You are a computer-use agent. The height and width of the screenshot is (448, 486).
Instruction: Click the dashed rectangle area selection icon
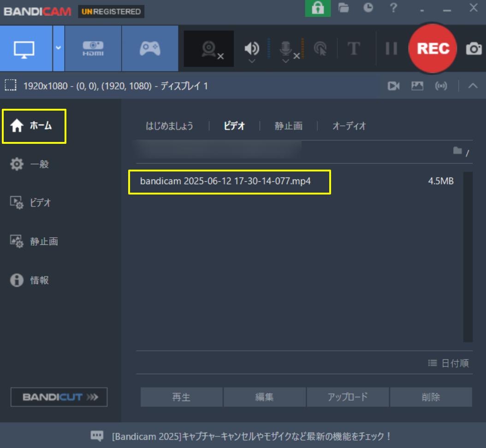pyautogui.click(x=11, y=85)
